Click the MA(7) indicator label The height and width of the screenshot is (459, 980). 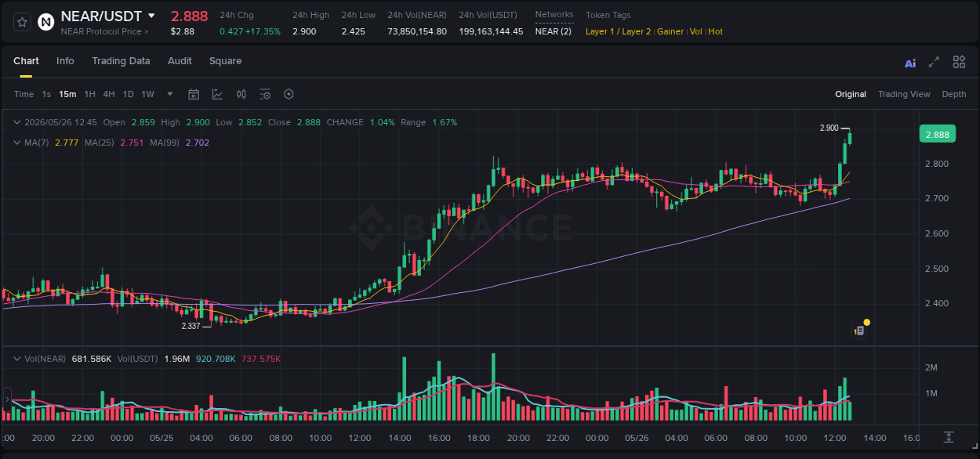click(x=36, y=143)
